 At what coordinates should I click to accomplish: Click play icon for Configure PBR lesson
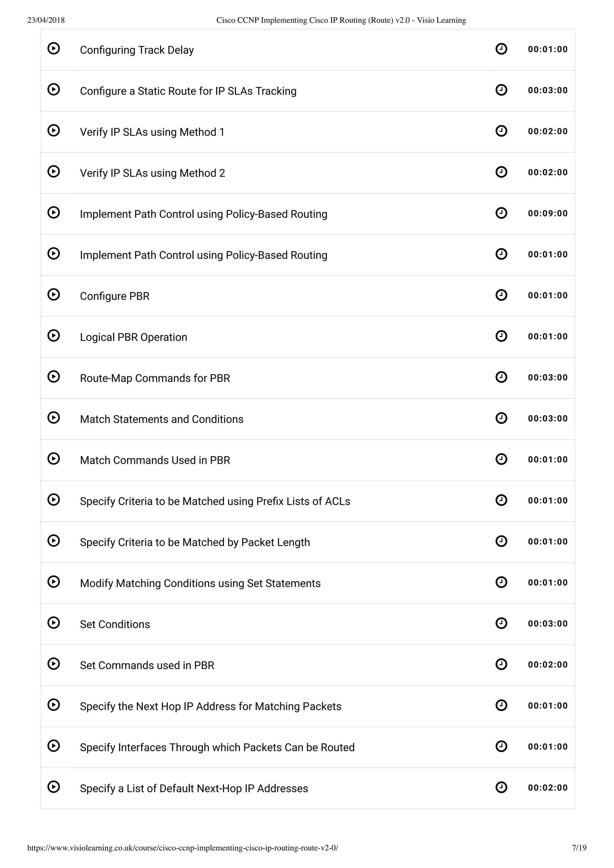point(54,294)
